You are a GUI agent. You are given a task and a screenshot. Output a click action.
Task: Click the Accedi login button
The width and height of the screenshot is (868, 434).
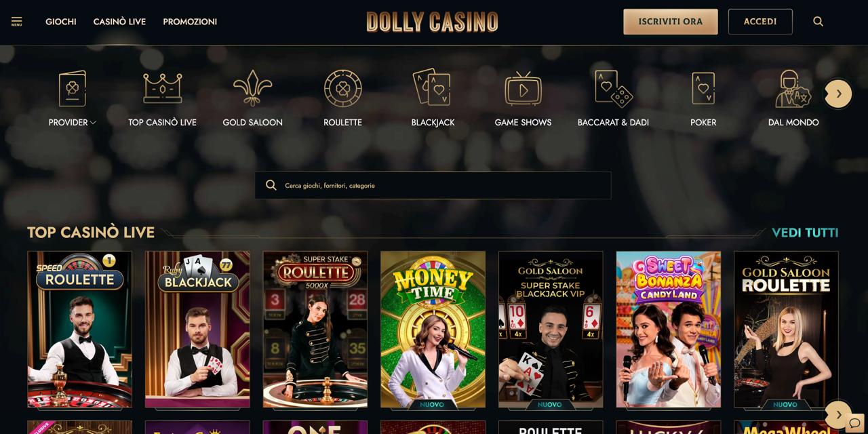click(760, 22)
